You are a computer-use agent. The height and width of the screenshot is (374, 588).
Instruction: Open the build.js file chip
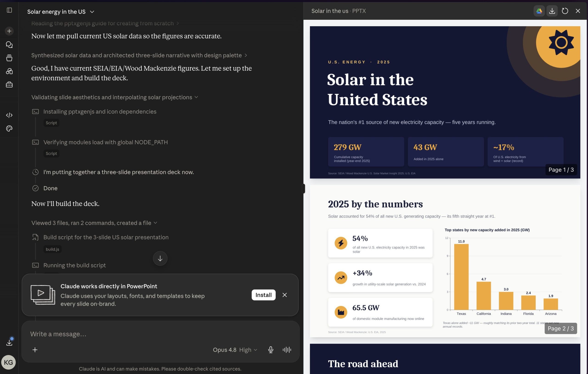click(53, 249)
